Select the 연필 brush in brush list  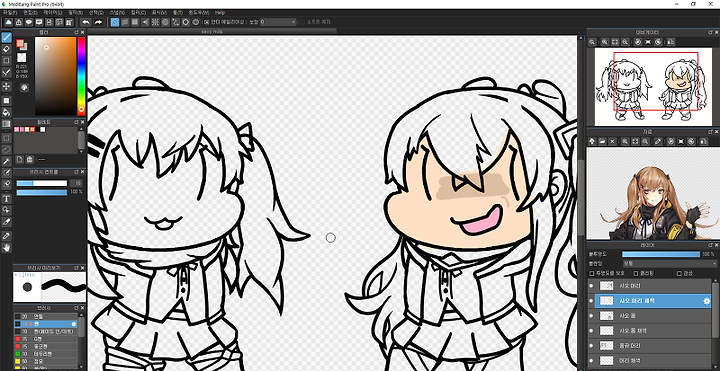[46, 316]
